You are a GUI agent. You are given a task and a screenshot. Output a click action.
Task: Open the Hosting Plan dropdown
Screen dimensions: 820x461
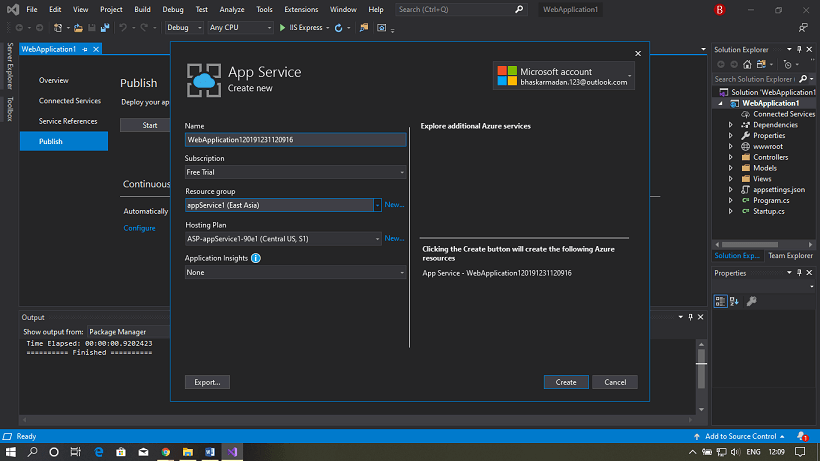tap(377, 239)
